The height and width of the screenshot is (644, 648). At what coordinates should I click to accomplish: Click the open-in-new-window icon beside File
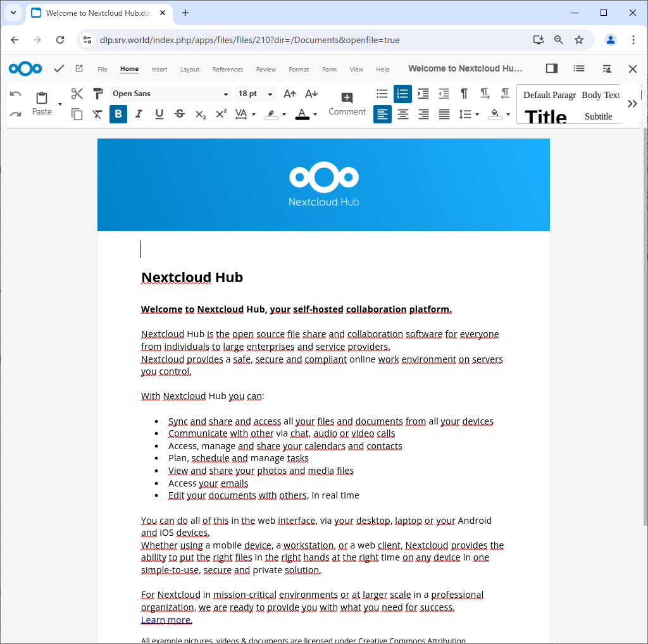coord(79,68)
